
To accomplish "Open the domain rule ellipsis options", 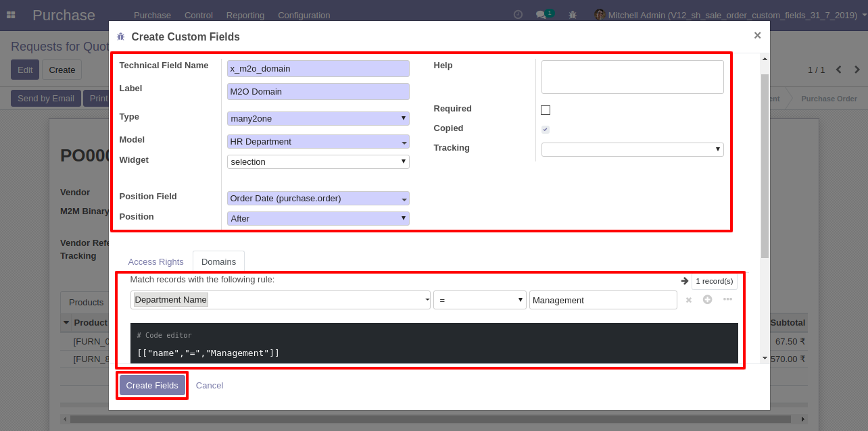I will 727,299.
